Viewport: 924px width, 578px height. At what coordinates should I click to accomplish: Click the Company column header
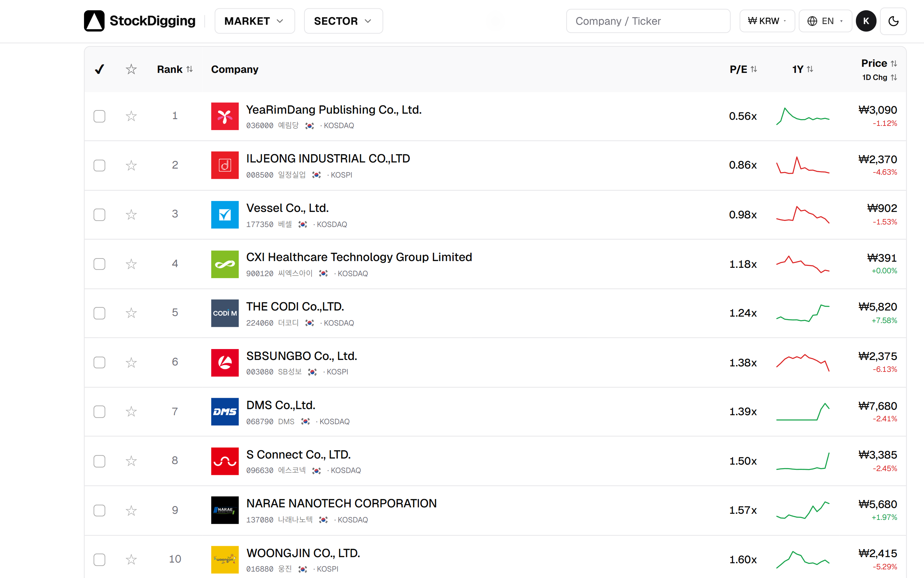pos(235,69)
